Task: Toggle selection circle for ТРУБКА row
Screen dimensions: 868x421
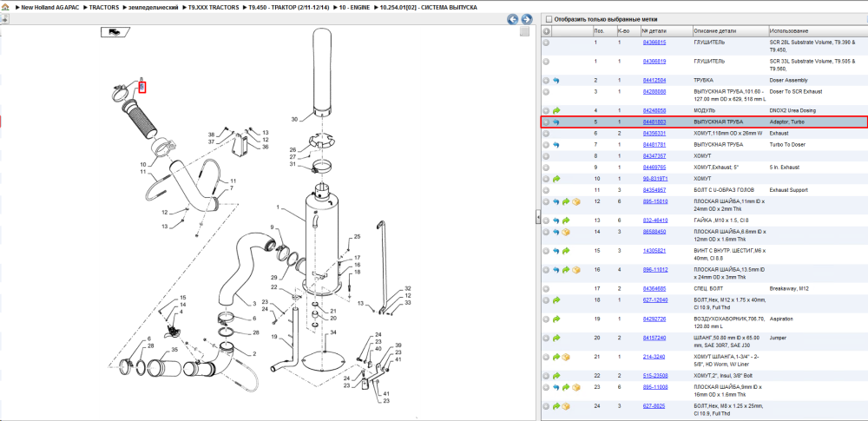Action: (546, 81)
